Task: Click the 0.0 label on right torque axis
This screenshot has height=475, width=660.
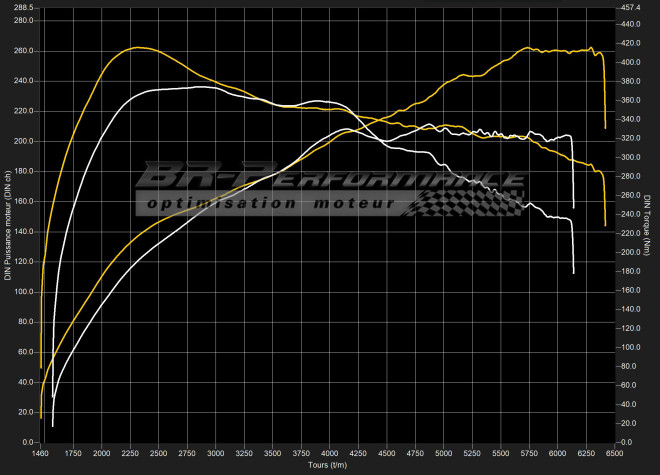Action: tap(626, 442)
